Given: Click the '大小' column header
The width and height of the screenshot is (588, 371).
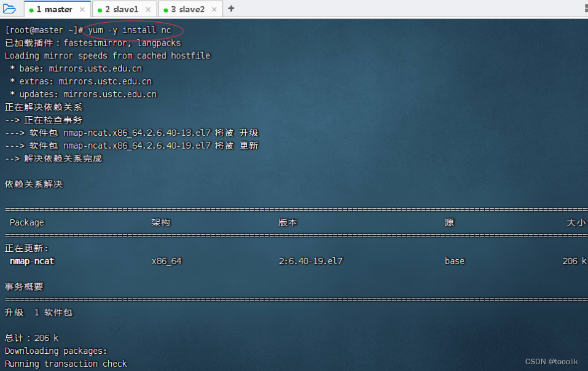Looking at the screenshot, I should coord(576,222).
